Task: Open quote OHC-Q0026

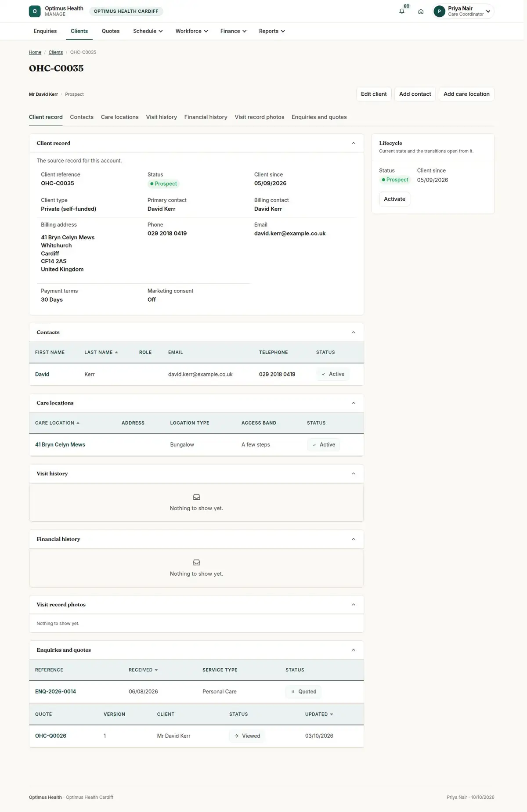Action: (x=51, y=736)
